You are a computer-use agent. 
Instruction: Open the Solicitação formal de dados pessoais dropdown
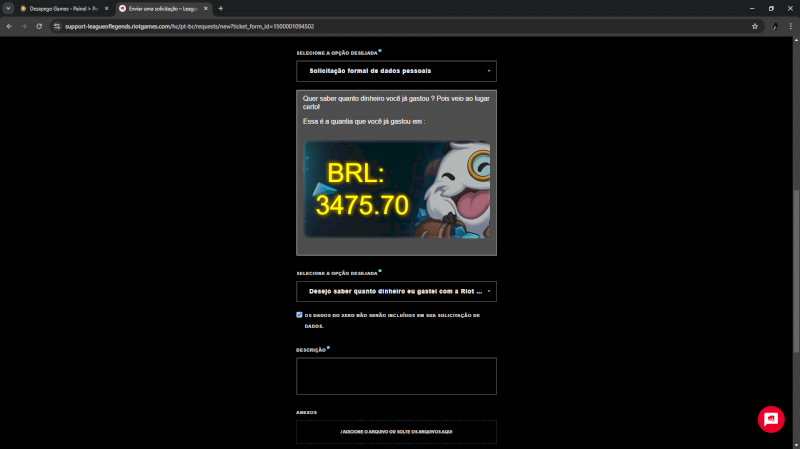[x=396, y=71]
